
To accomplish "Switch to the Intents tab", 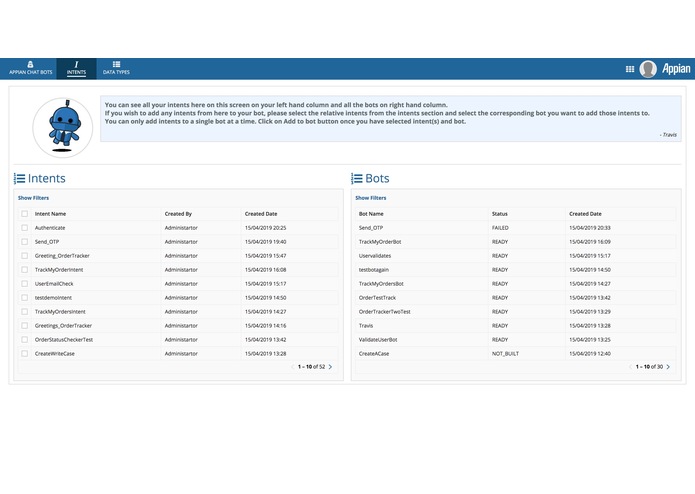I will [76, 68].
